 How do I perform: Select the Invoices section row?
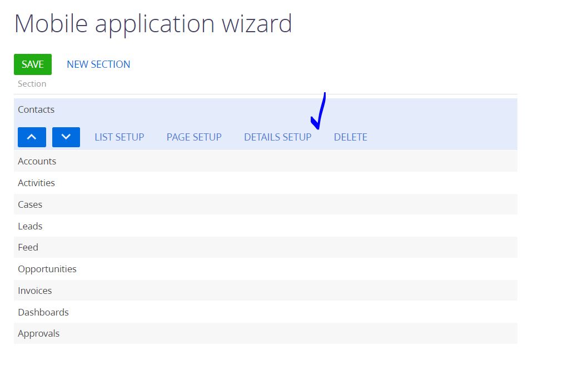coord(34,291)
